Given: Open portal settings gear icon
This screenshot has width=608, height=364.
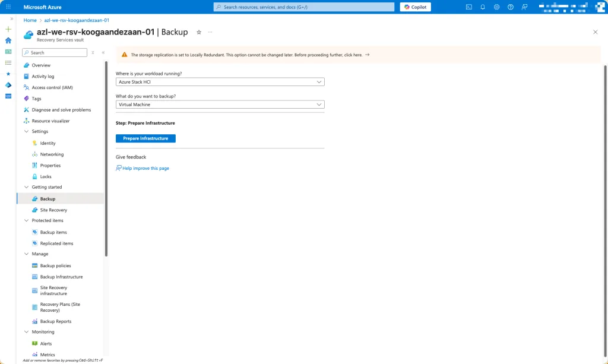Looking at the screenshot, I should tap(496, 7).
